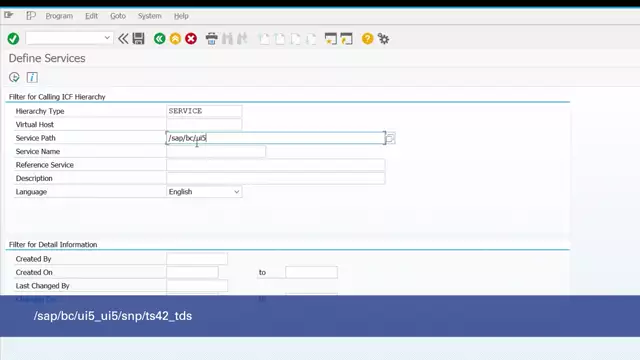Open the Program menu

point(59,16)
